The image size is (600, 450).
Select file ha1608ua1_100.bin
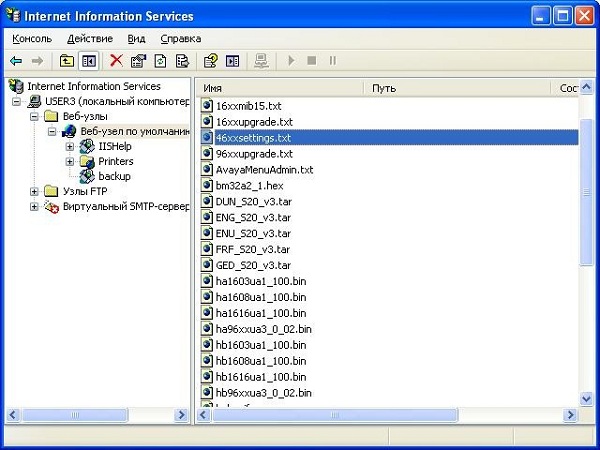[x=261, y=297]
